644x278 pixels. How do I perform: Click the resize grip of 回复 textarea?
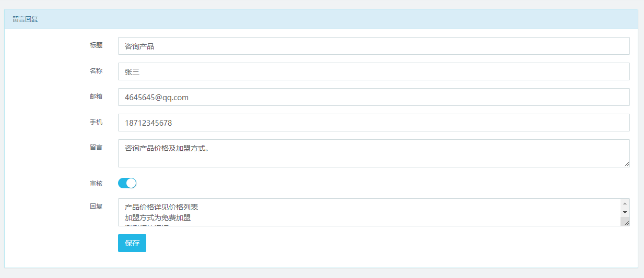(626, 222)
